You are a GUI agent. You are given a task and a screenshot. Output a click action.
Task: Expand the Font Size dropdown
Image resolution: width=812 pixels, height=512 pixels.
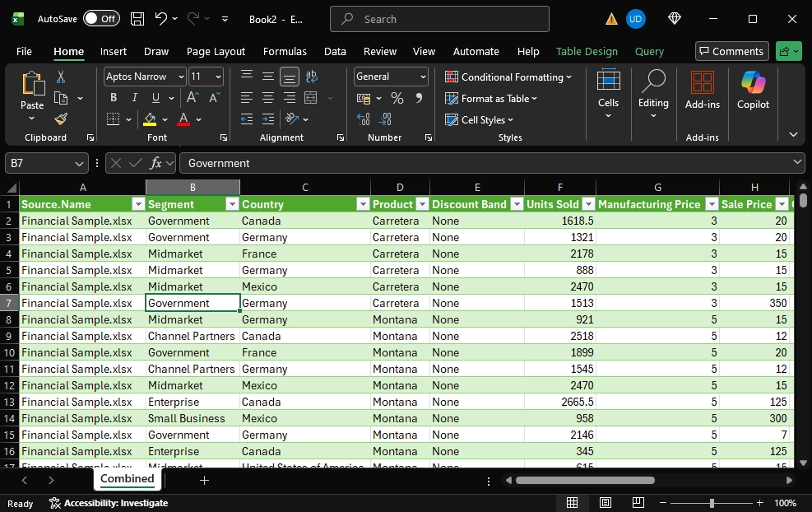217,77
